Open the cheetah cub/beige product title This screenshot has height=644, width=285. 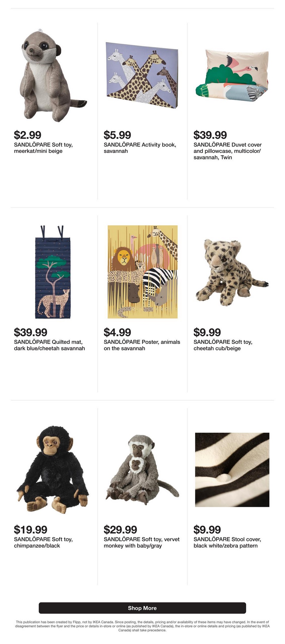click(x=223, y=345)
